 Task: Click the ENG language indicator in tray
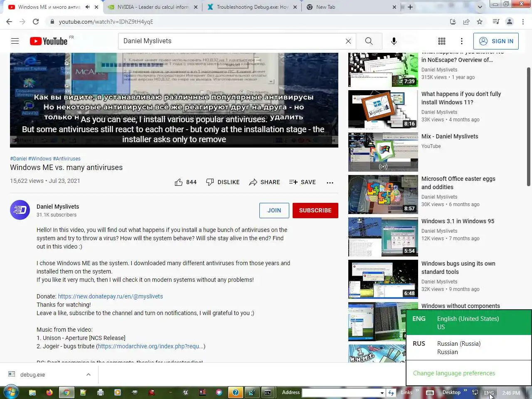(x=489, y=393)
